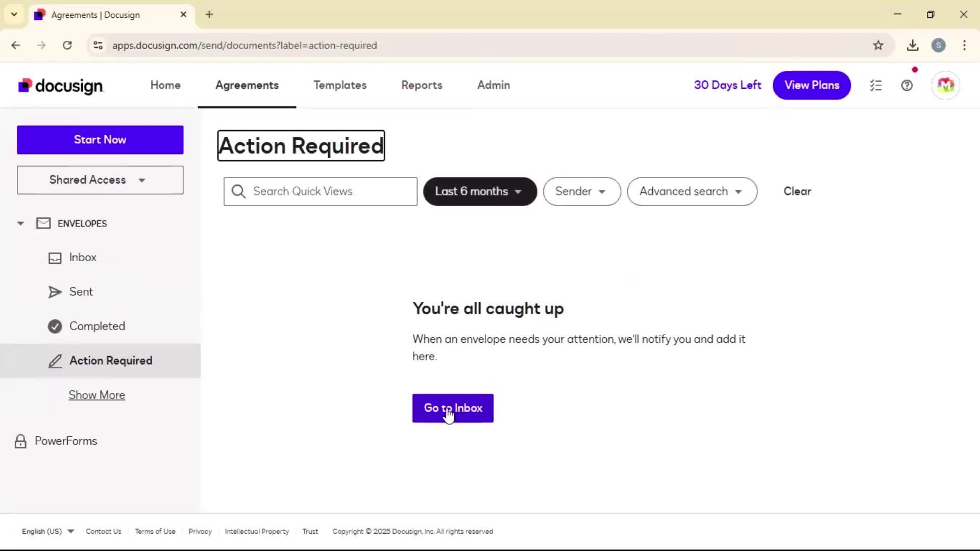Image resolution: width=980 pixels, height=551 pixels.
Task: Click the Go to Inbox button
Action: click(x=453, y=408)
